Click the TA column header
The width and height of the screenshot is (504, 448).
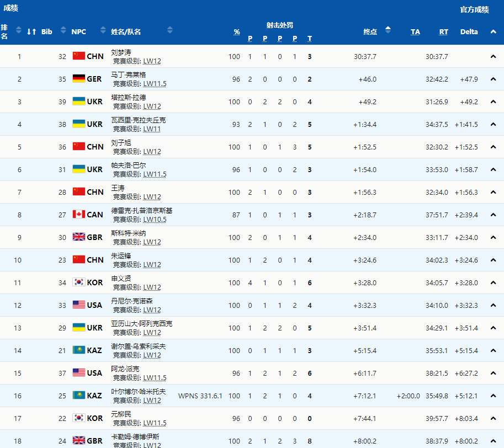(x=415, y=32)
